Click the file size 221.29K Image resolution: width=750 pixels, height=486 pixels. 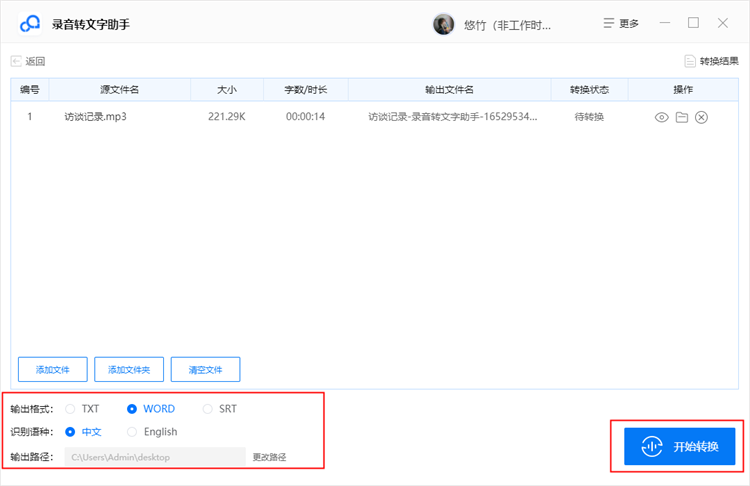point(227,117)
